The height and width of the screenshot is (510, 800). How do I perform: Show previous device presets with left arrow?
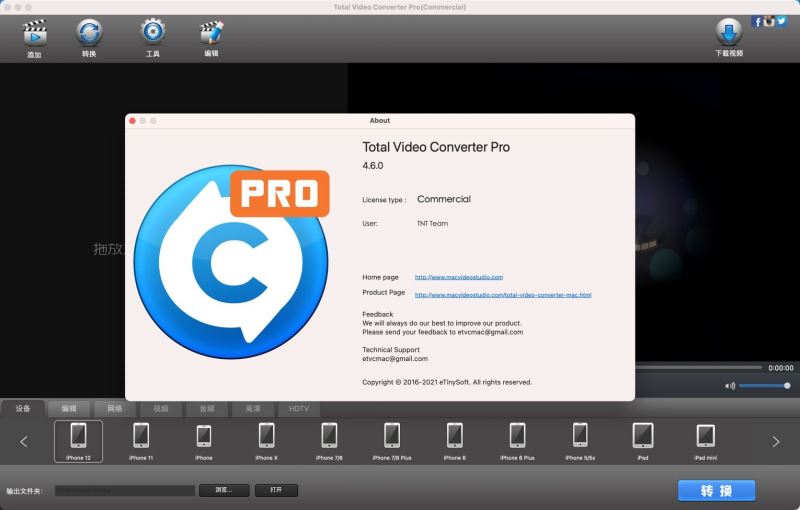(x=23, y=442)
